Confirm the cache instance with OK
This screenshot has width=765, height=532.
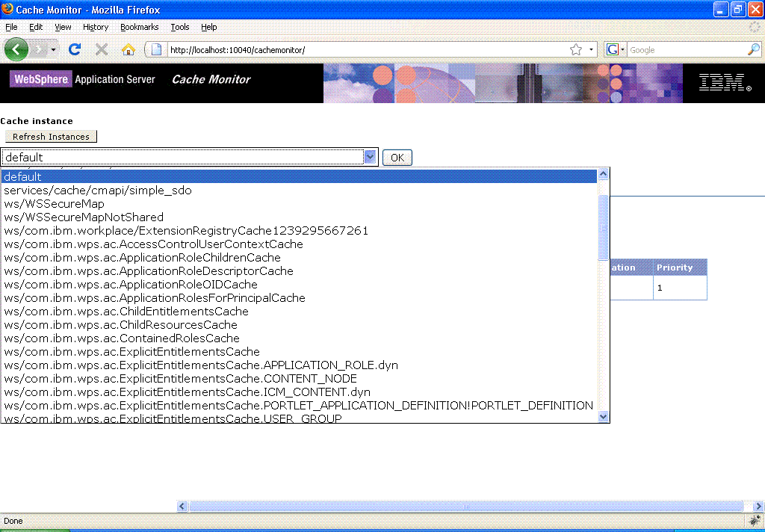click(x=397, y=158)
